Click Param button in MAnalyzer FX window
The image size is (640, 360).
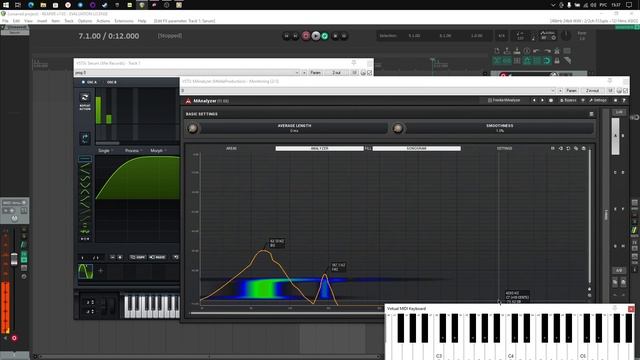point(571,91)
